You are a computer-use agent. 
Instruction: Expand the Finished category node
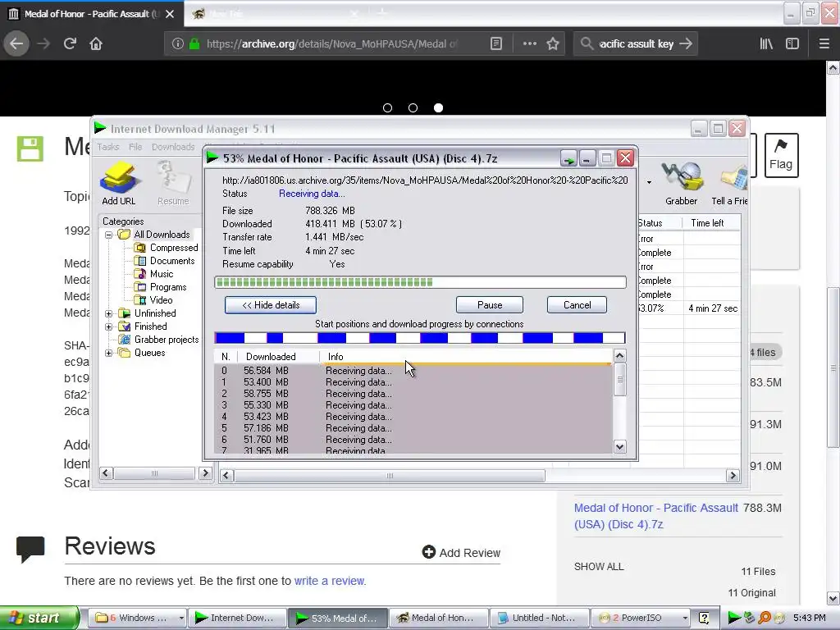(x=109, y=326)
